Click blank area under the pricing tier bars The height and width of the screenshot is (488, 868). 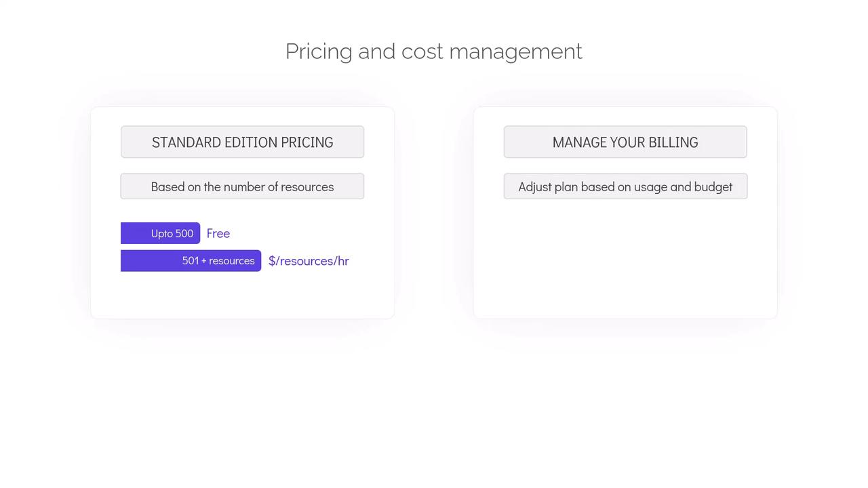242,295
